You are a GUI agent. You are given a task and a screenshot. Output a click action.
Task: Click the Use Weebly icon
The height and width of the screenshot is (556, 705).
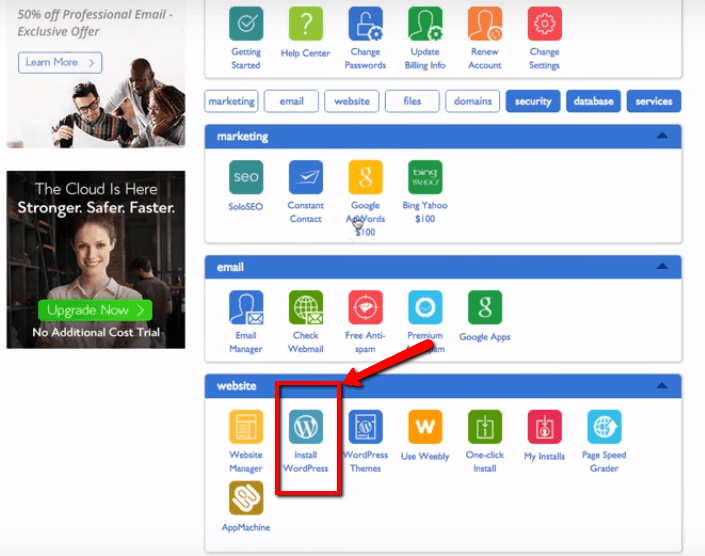pyautogui.click(x=425, y=427)
